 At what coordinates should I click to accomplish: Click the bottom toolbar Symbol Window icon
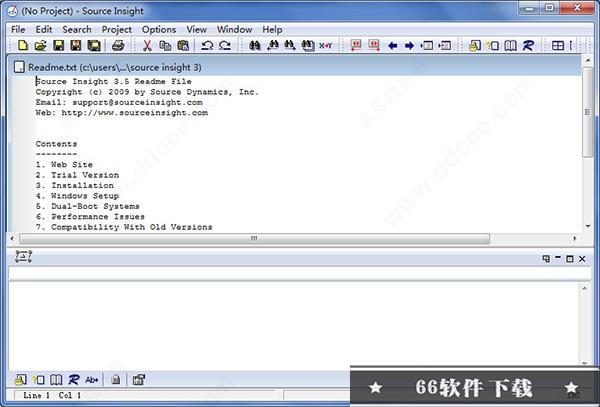[39, 379]
